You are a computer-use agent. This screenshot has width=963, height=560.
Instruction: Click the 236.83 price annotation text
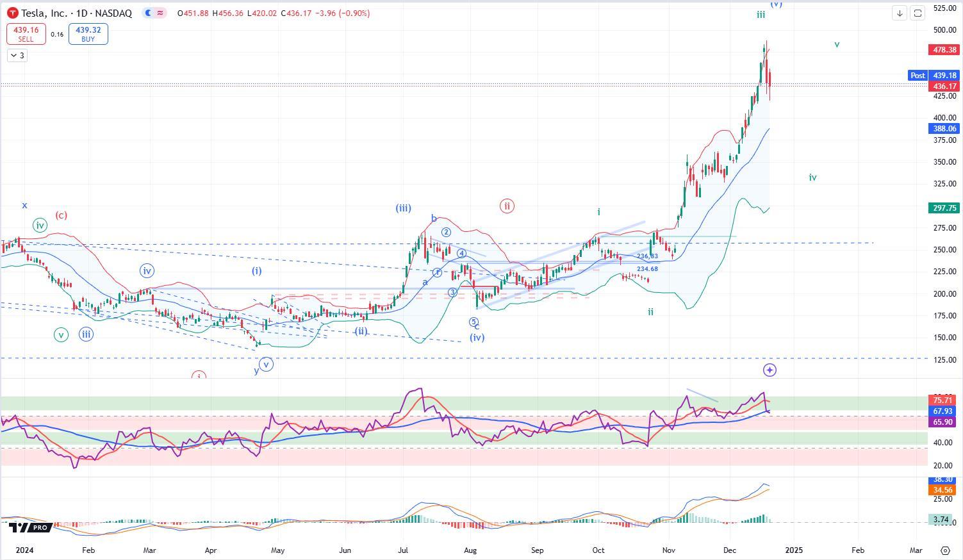coord(647,256)
